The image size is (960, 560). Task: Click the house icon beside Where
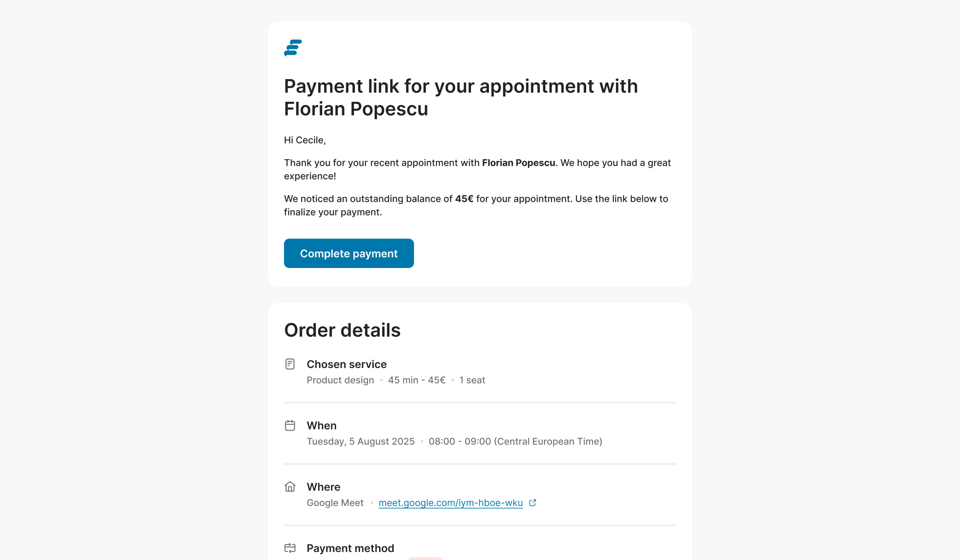(x=290, y=487)
